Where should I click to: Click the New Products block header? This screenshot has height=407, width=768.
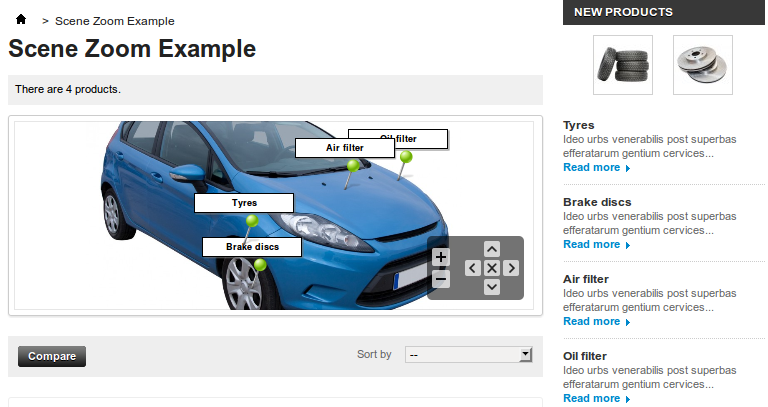(x=664, y=12)
